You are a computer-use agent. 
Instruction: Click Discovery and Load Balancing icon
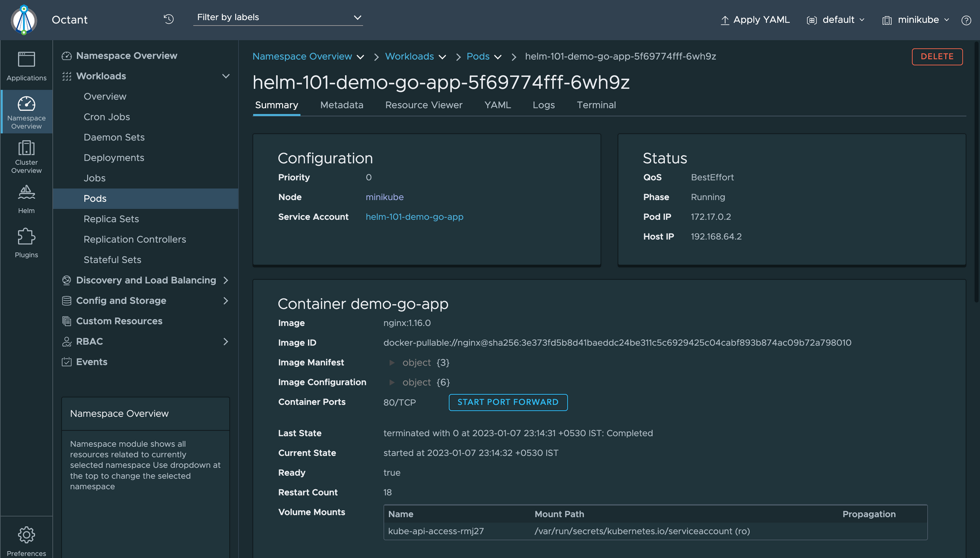(x=67, y=280)
